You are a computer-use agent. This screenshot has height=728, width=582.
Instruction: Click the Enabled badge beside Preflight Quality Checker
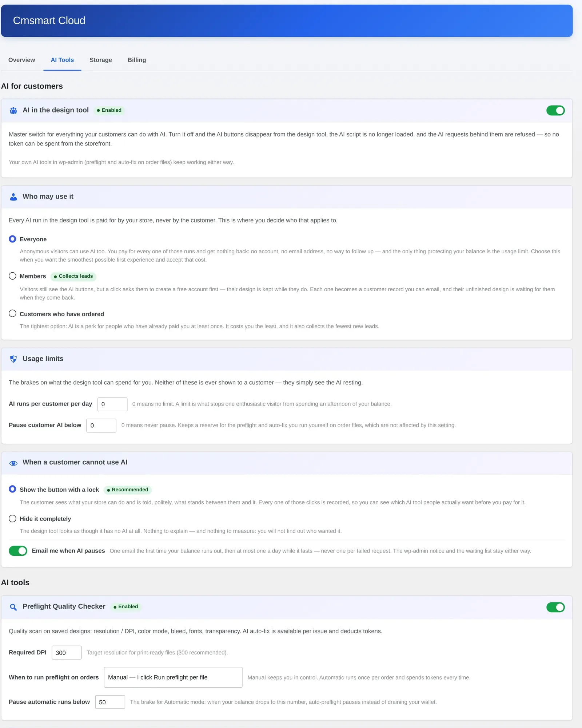[x=126, y=607]
